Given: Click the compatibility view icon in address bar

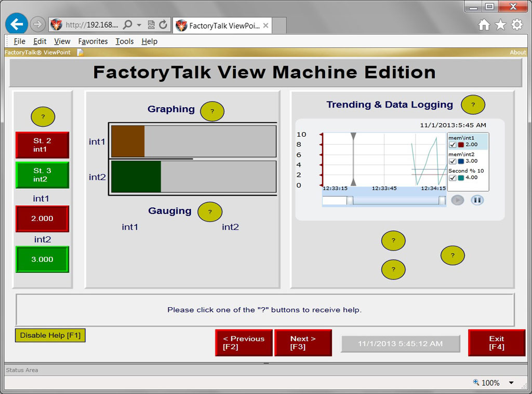Looking at the screenshot, I should [x=151, y=24].
